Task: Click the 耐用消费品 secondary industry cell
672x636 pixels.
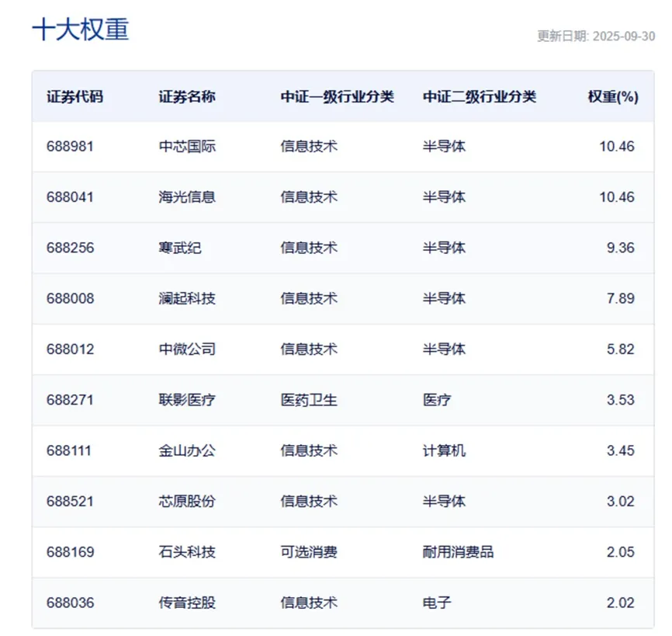Action: pyautogui.click(x=458, y=551)
